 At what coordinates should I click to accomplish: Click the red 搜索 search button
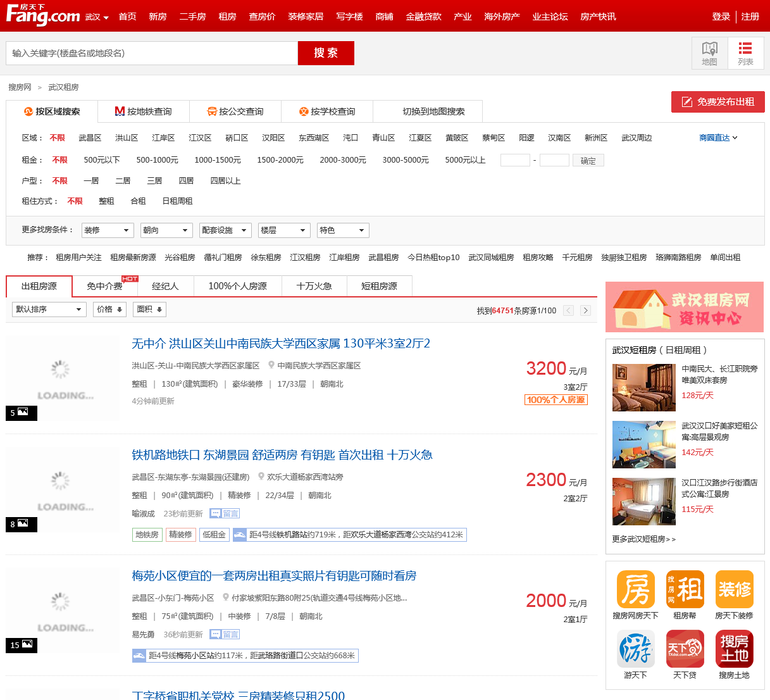326,53
